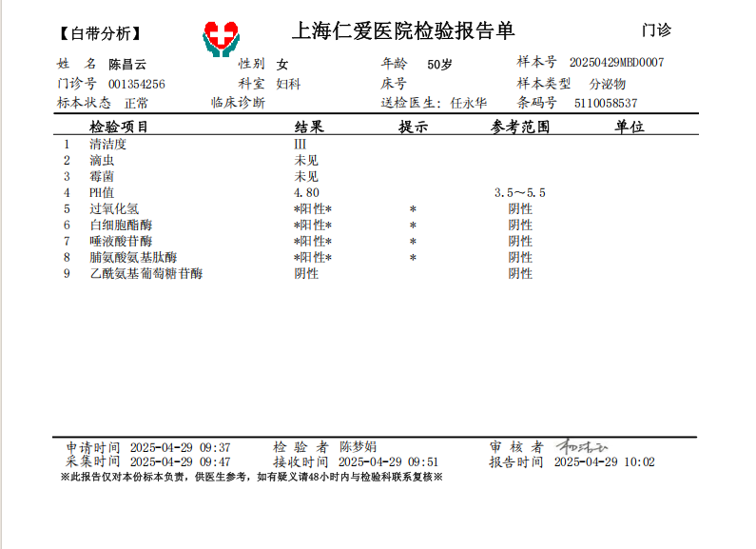Select sample type 分泌物
756x549 pixels.
click(x=607, y=84)
